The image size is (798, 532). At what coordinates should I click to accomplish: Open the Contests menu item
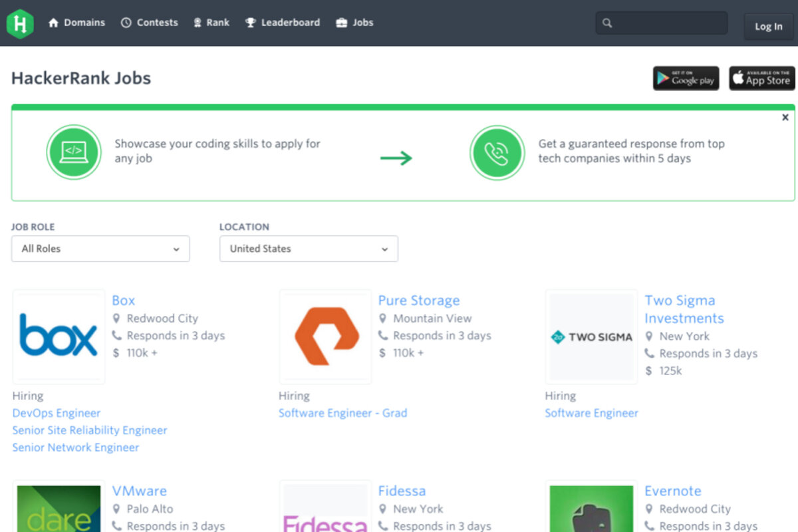[150, 23]
